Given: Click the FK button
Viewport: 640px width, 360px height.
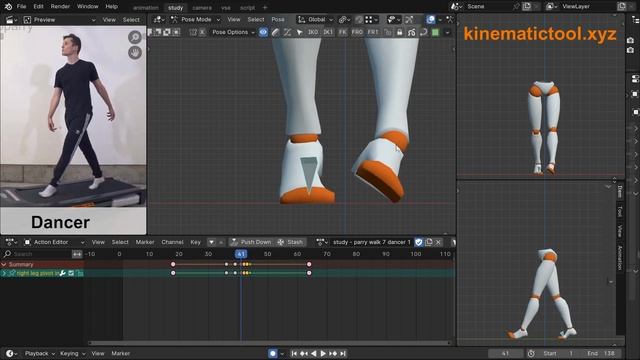Looking at the screenshot, I should [342, 32].
